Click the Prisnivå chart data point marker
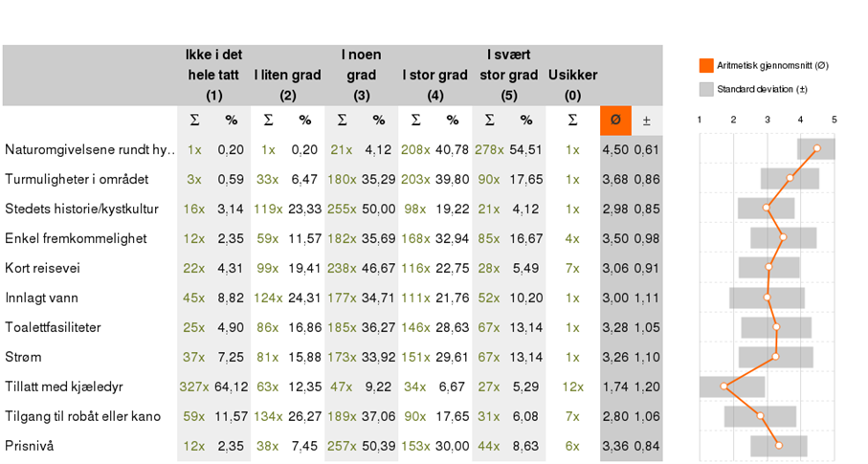 [x=779, y=445]
